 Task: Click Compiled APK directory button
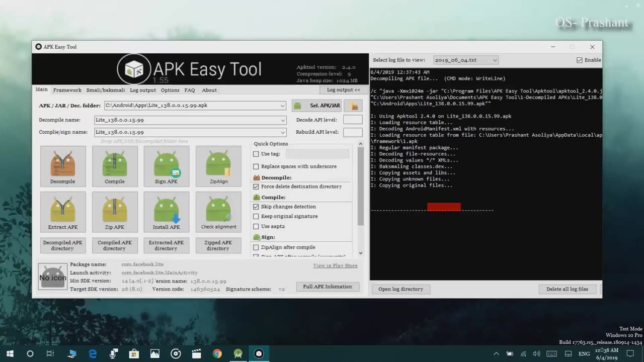(115, 245)
